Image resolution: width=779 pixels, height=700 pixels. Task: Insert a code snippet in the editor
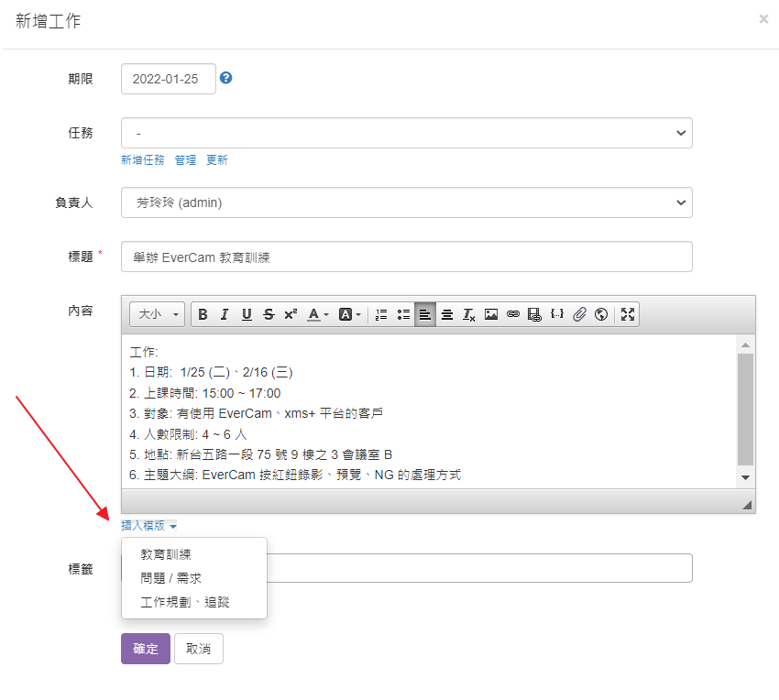pos(556,314)
